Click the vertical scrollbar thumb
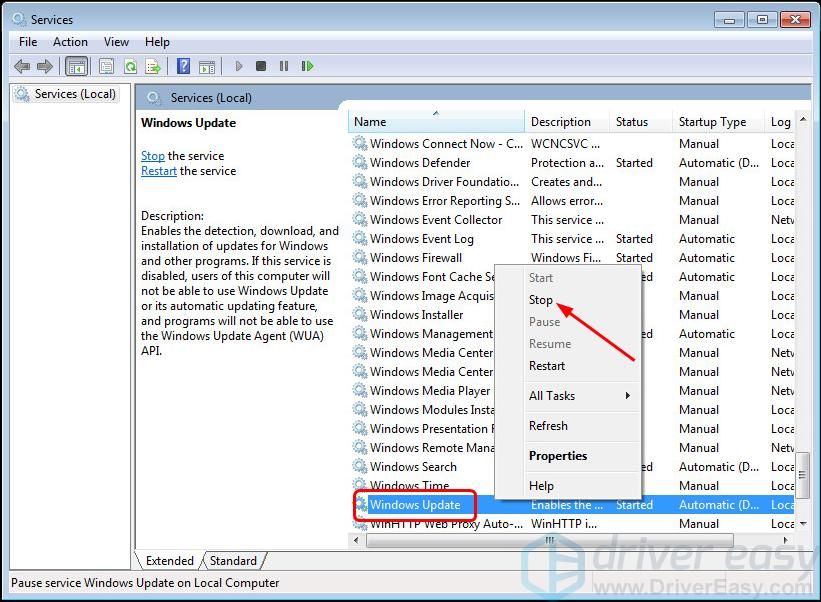The width and height of the screenshot is (821, 602). pos(803,474)
